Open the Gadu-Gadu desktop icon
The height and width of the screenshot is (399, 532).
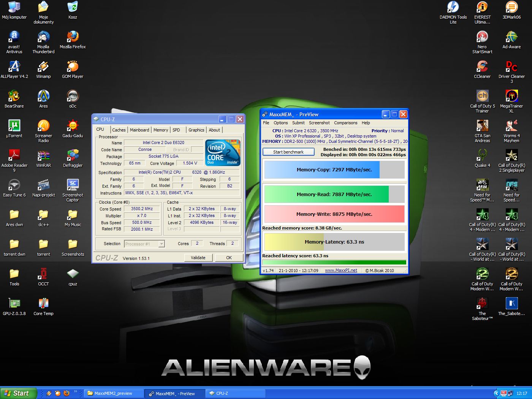pyautogui.click(x=73, y=129)
